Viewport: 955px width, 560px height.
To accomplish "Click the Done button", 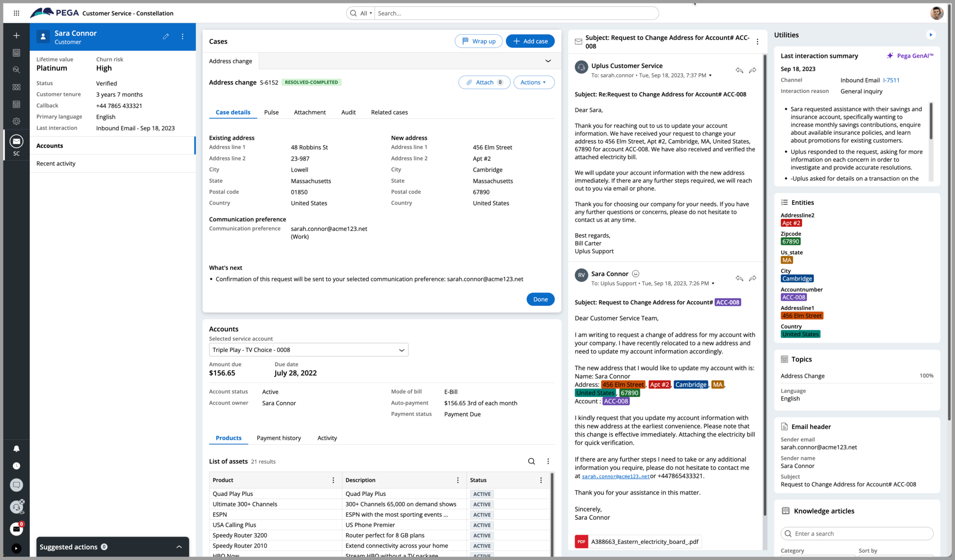I will pyautogui.click(x=540, y=299).
